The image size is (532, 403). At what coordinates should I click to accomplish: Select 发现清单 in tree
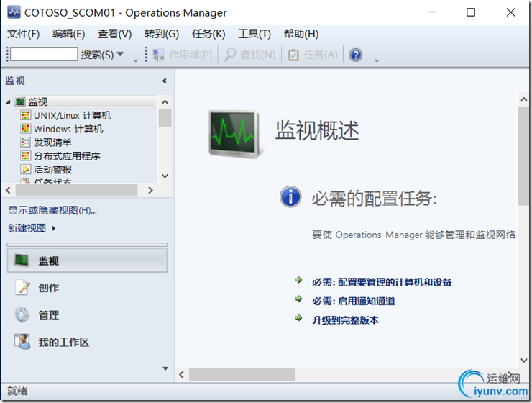point(53,142)
